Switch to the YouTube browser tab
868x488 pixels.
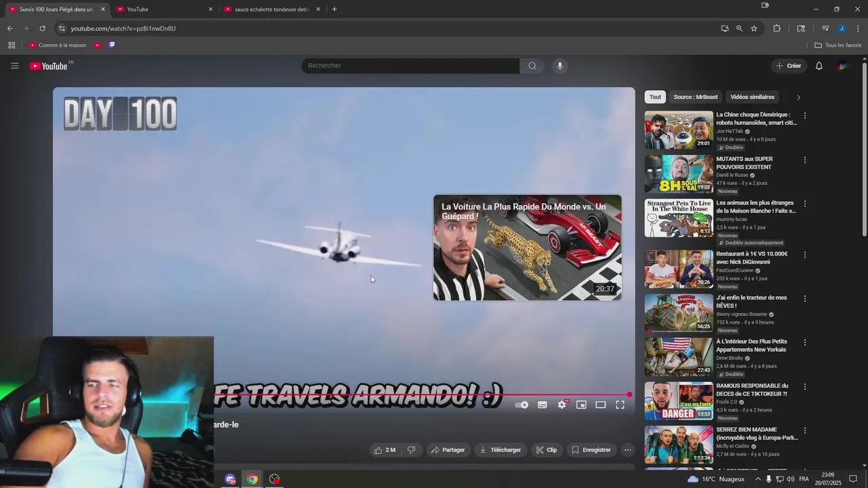(x=162, y=9)
